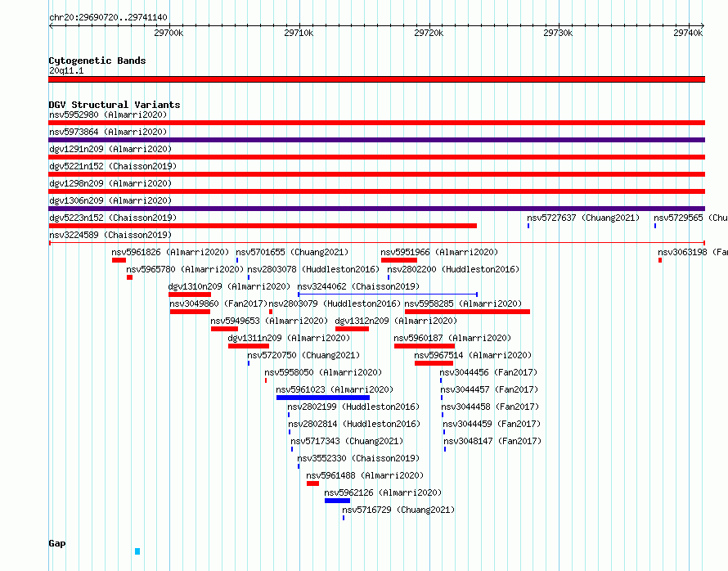This screenshot has width=728, height=571.
Task: Click the nsv5951966 red variant bar
Action: click(x=399, y=260)
